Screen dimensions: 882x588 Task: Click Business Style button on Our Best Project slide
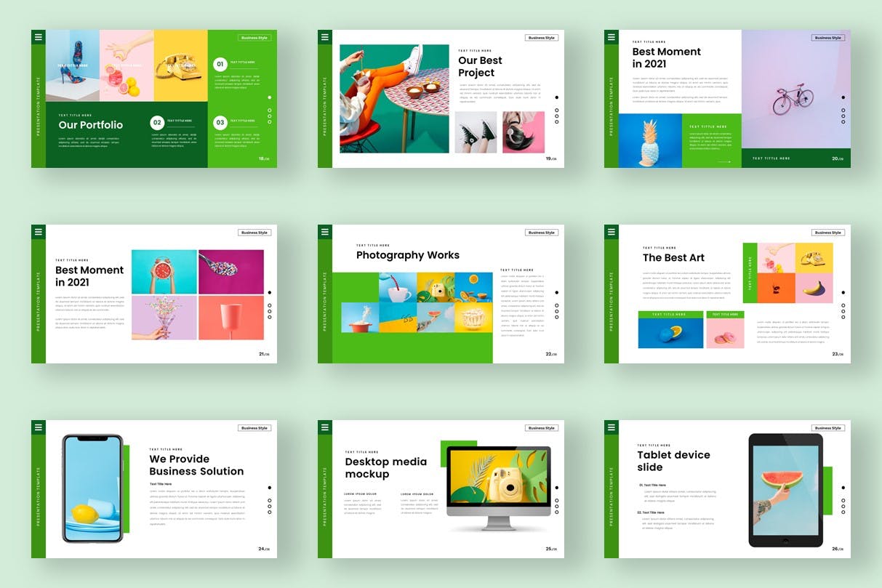[x=541, y=38]
